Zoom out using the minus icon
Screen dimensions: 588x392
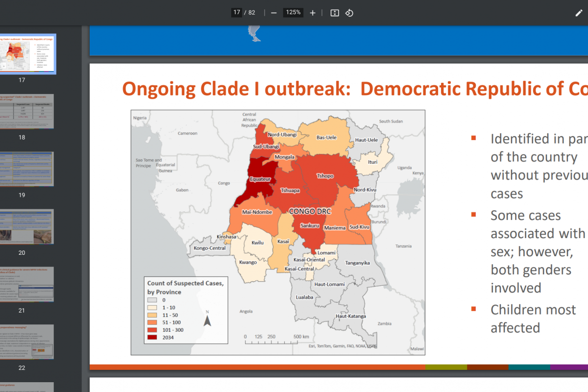tap(274, 13)
